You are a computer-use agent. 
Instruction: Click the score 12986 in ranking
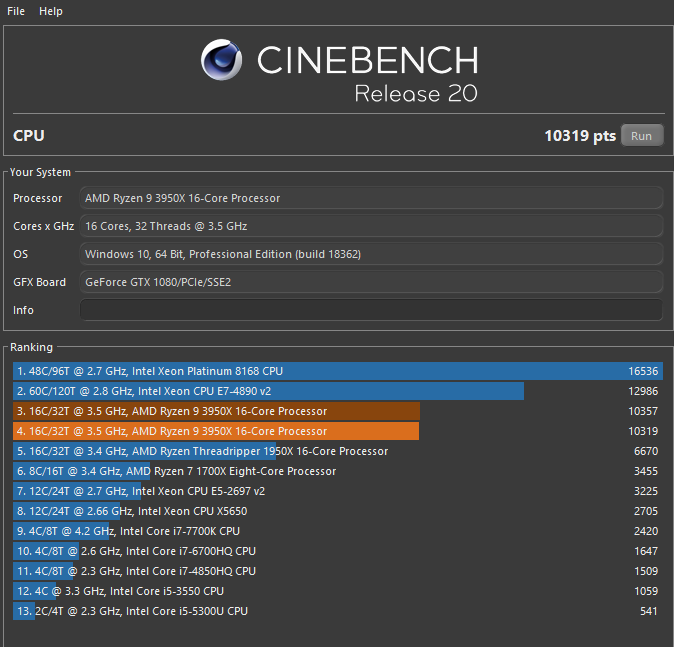[x=643, y=391]
